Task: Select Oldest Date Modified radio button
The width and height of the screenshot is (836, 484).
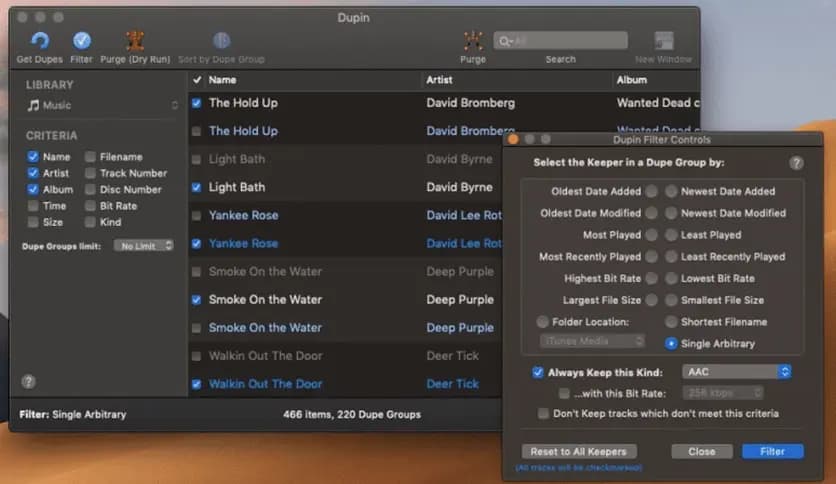Action: 651,213
